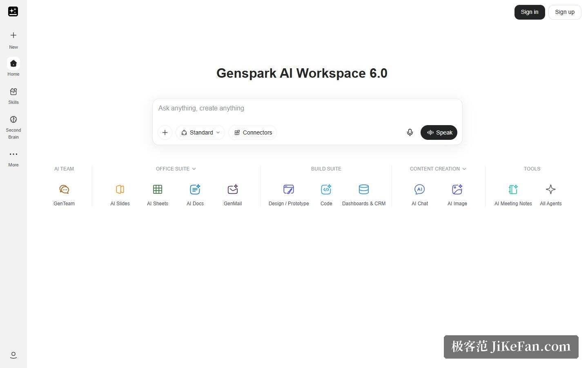This screenshot has width=588, height=368.
Task: Open AI Docs tool
Action: click(x=195, y=195)
